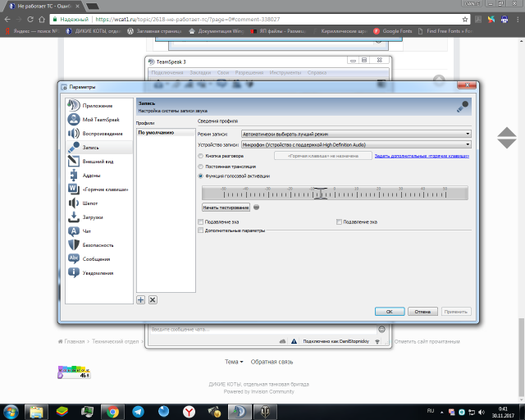Expand the Режим записи dropdown

(x=355, y=134)
